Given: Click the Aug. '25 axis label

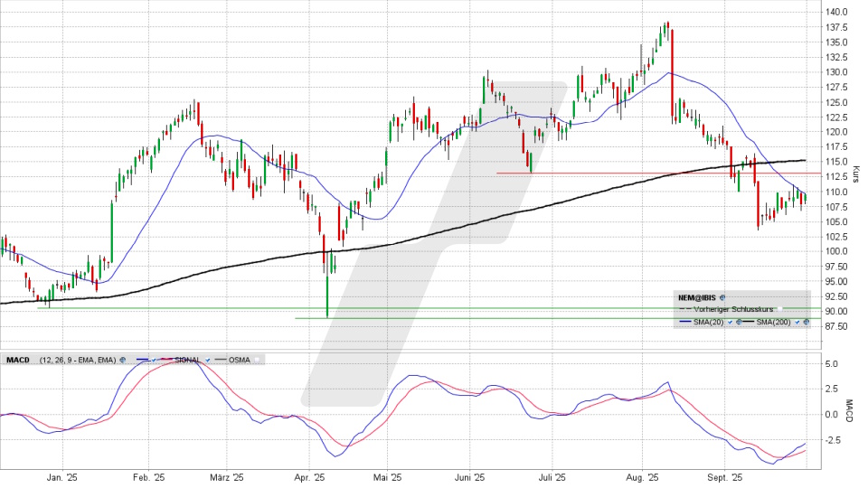Looking at the screenshot, I should 640,477.
